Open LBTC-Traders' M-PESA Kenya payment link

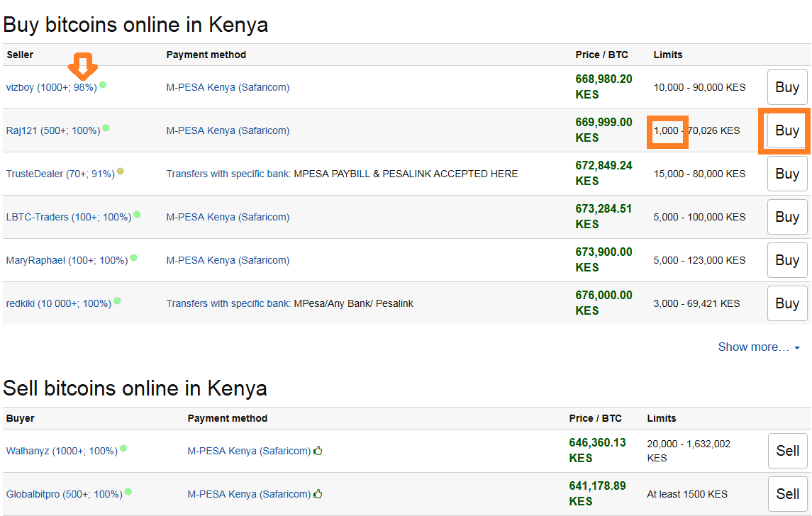click(x=228, y=218)
